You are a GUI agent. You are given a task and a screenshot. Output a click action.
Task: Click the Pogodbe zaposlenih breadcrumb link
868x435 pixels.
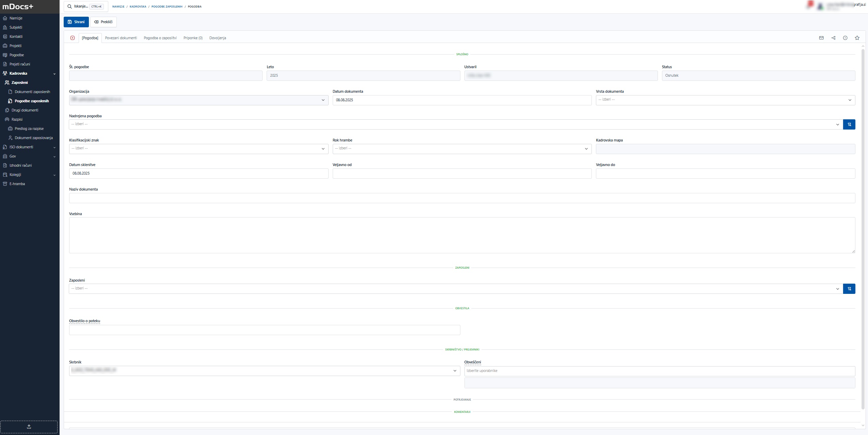click(x=167, y=6)
